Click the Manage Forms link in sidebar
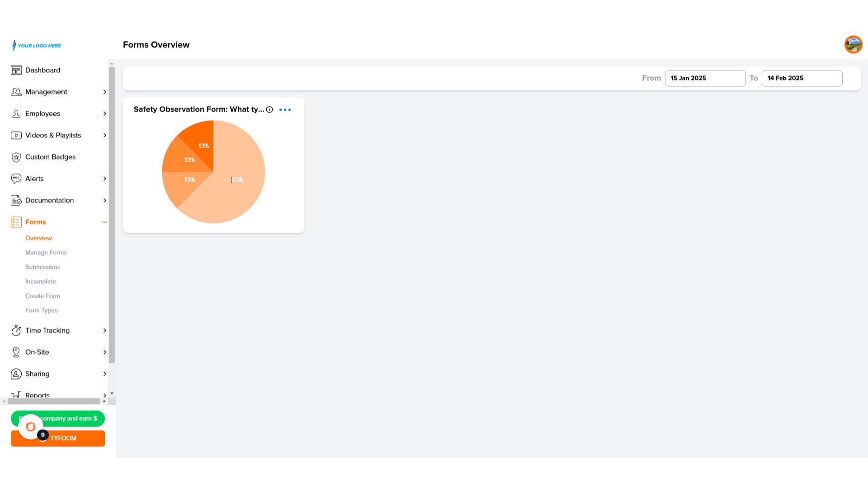This screenshot has height=488, width=868. (46, 252)
